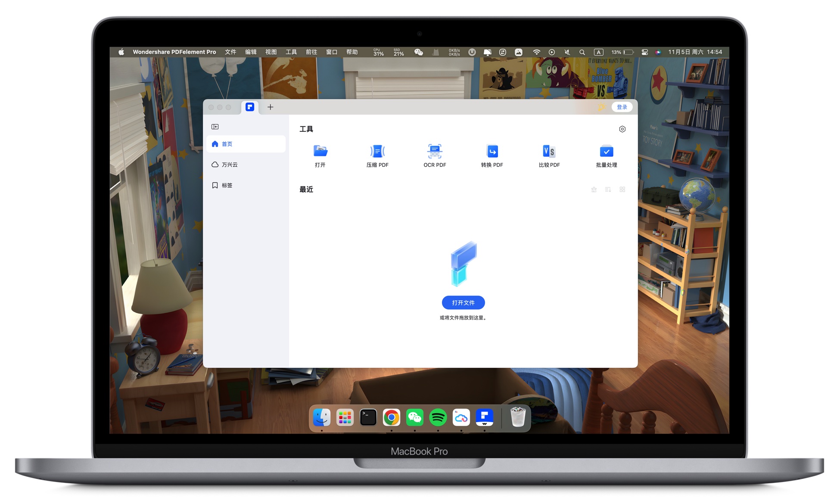Collapse the sidebar with the panel icon
Screen dimensions: 840x504
[x=215, y=127]
